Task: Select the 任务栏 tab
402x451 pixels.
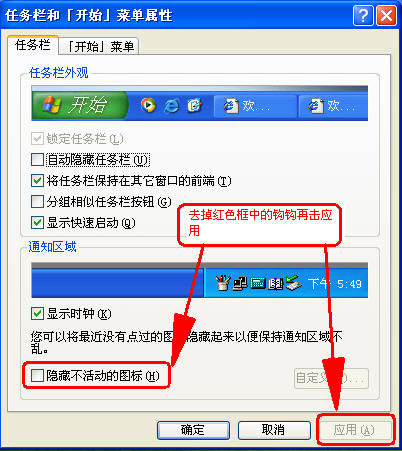Action: (33, 45)
